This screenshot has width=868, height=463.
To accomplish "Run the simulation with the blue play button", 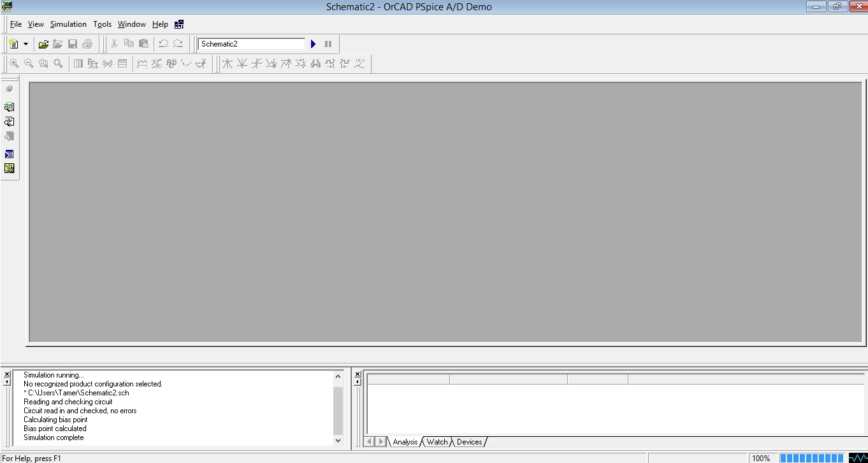I will point(314,44).
